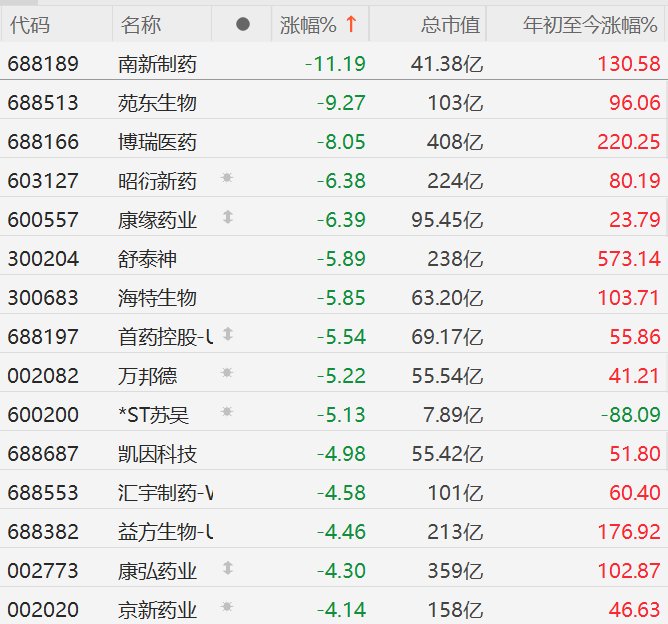Select stock code 688382
Screen dimensions: 668x624
(43, 532)
